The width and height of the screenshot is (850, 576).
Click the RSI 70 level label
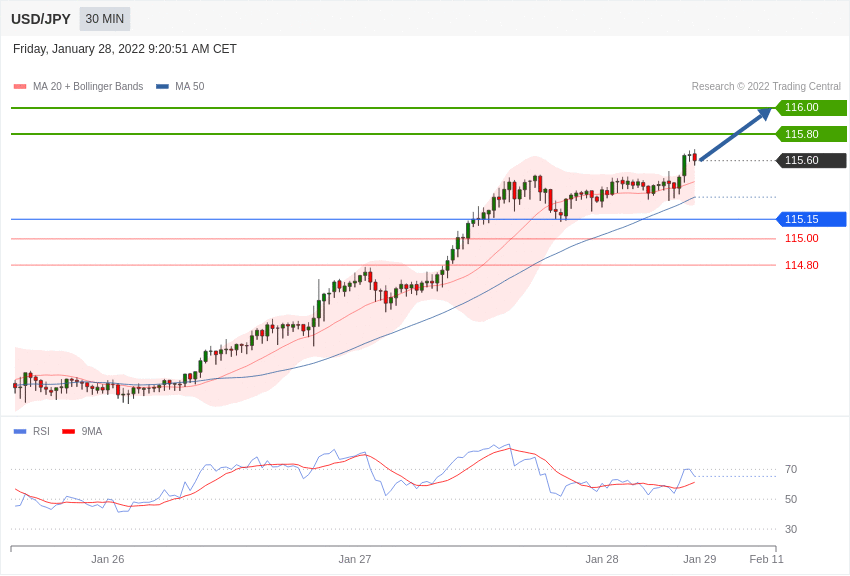pyautogui.click(x=791, y=469)
